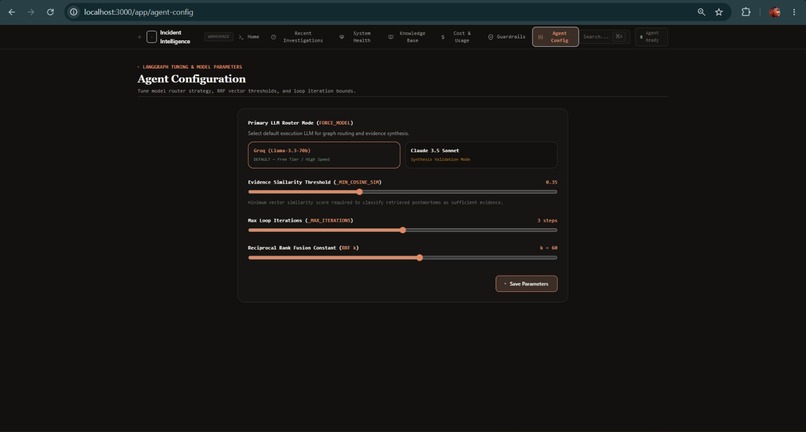The height and width of the screenshot is (432, 806).
Task: Click 'DEFAULT — Free Tier / High Speed' text
Action: point(291,159)
